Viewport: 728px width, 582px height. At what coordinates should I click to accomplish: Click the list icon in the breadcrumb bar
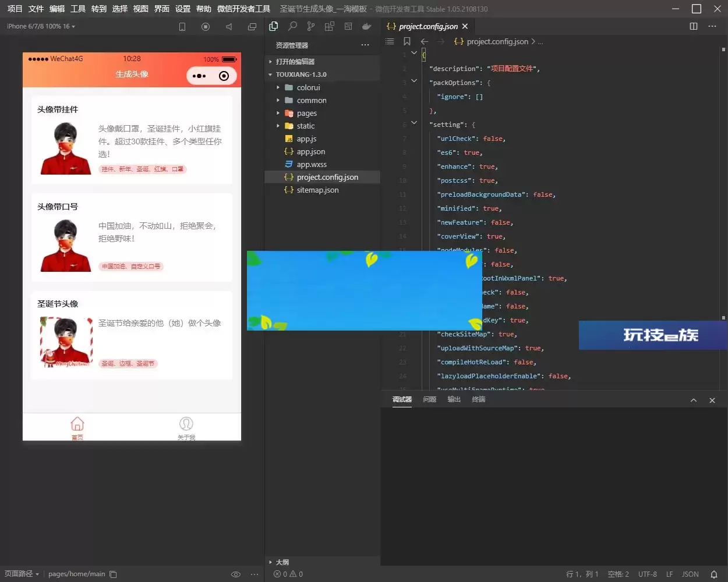pyautogui.click(x=390, y=41)
